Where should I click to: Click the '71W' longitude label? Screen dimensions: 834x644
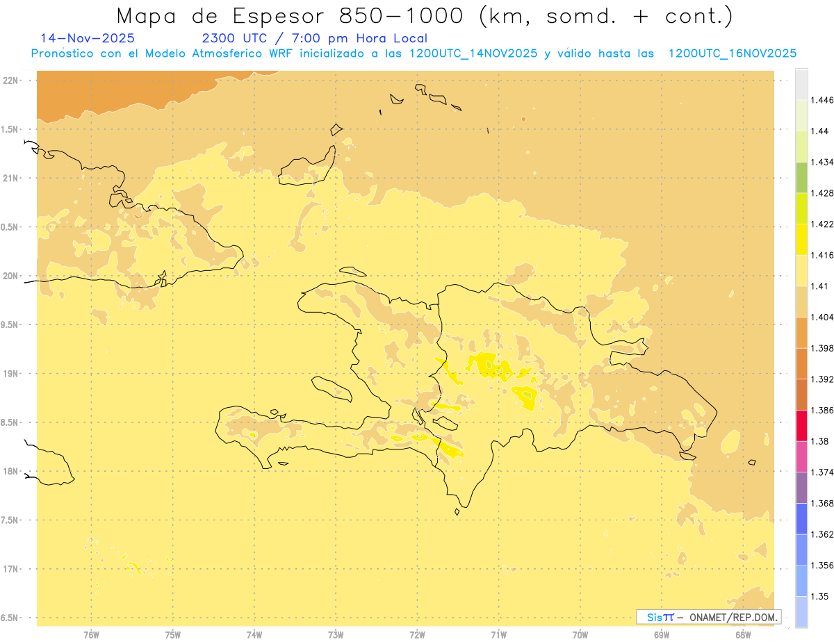point(498,635)
